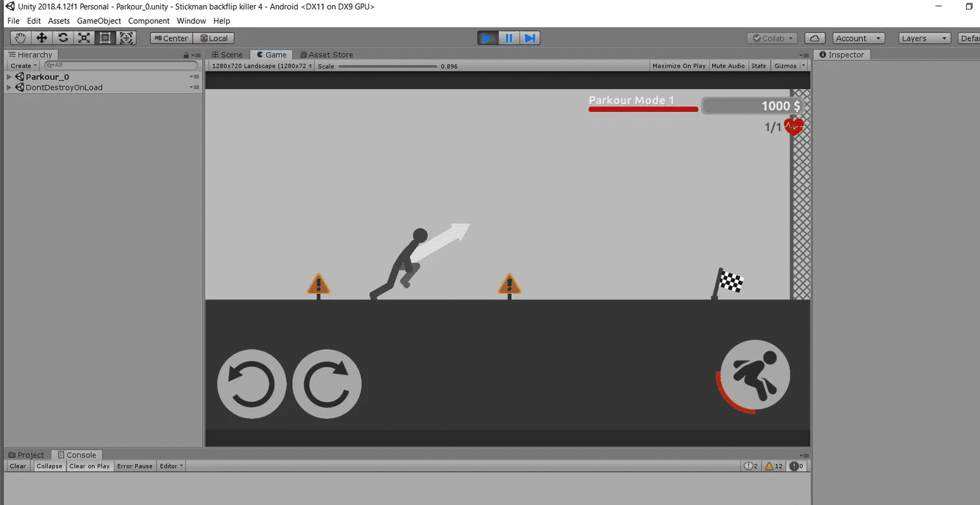This screenshot has width=980, height=505.
Task: Open the Window menu
Action: pos(191,20)
